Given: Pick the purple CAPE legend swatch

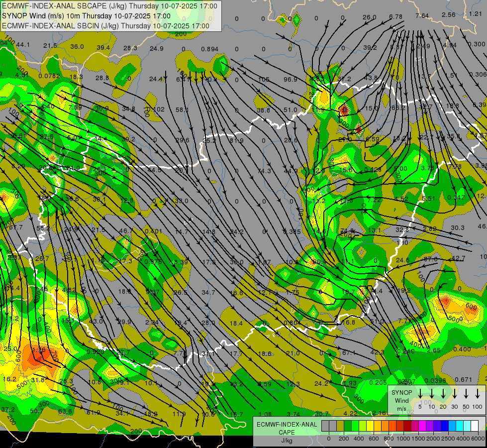Looking at the screenshot, I should pyautogui.click(x=430, y=426).
